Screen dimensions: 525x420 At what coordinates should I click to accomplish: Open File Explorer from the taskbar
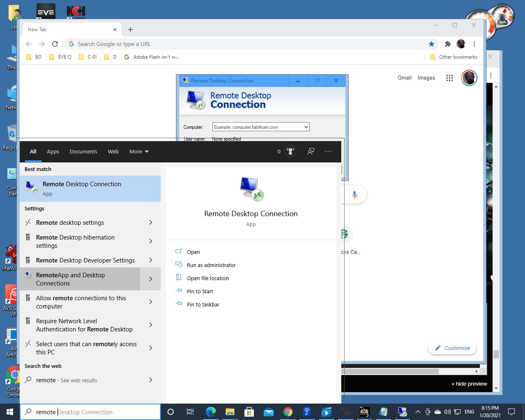click(x=230, y=412)
